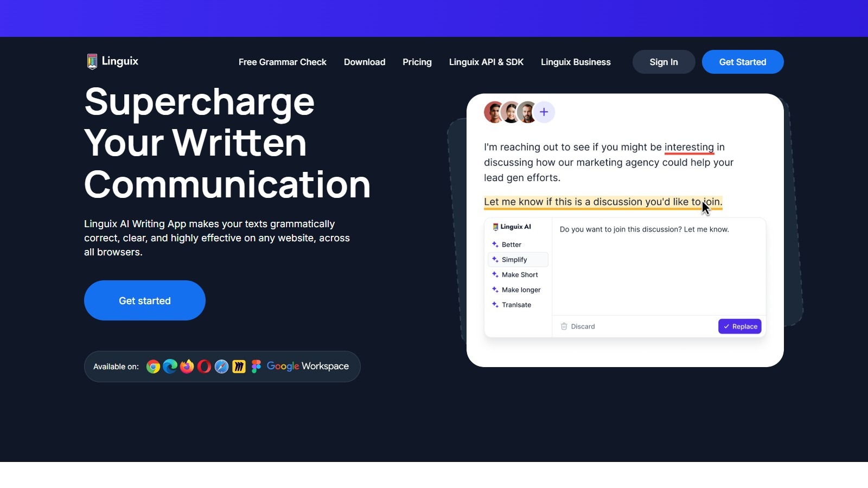Click the plus icon beside avatars

point(544,112)
